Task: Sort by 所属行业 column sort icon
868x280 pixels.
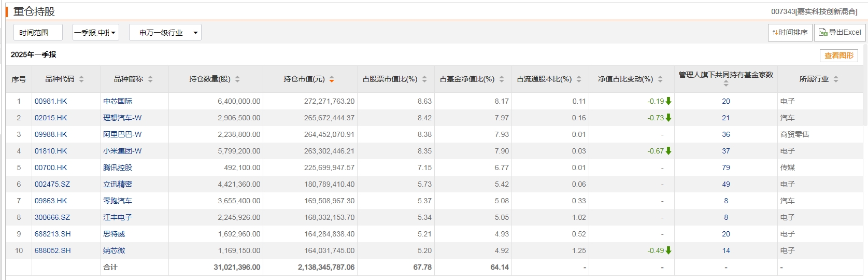Action: click(x=836, y=79)
